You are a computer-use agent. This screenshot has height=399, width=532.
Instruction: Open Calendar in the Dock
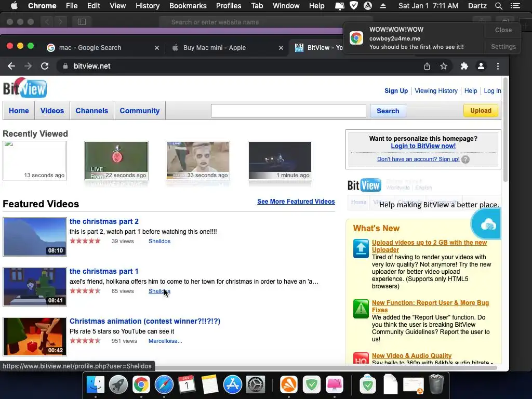coord(187,385)
